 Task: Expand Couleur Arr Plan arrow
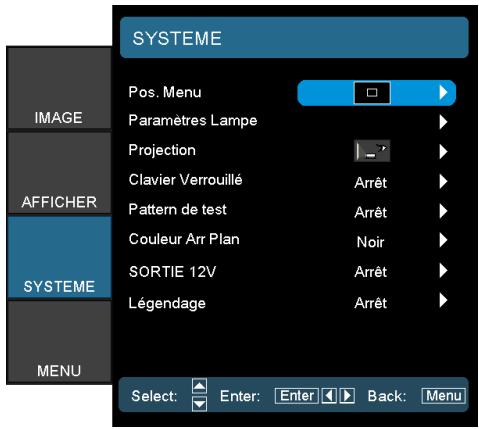(443, 240)
